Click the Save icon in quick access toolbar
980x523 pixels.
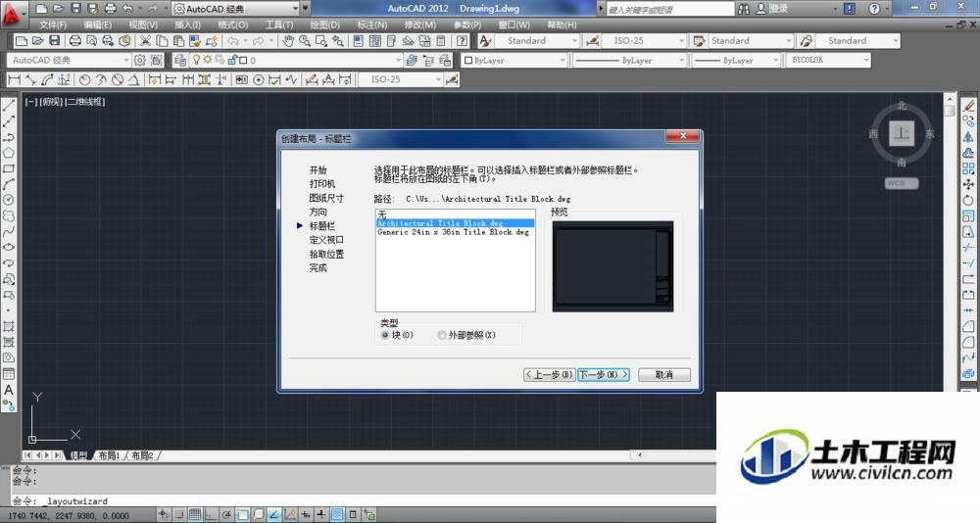tap(75, 9)
